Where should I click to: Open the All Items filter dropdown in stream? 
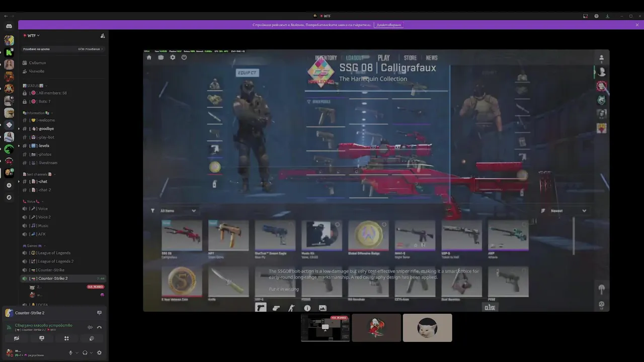tap(178, 211)
